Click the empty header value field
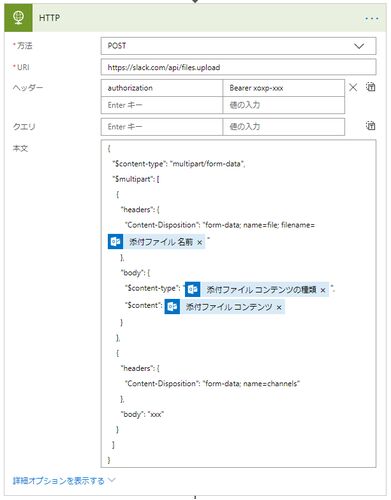 (x=283, y=105)
